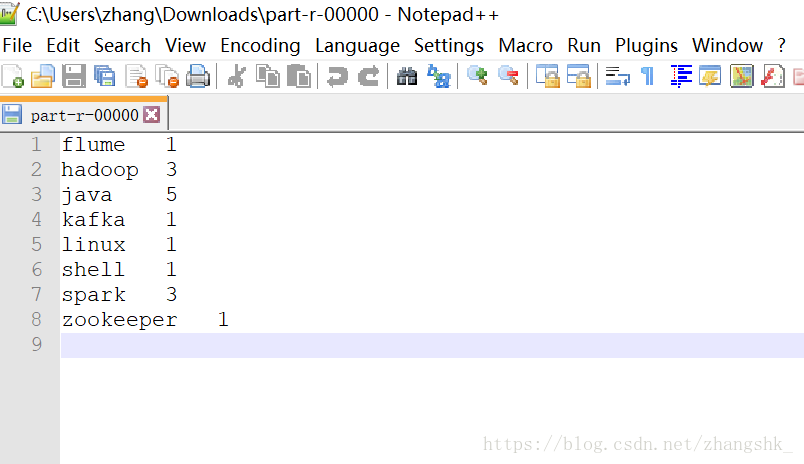
Task: Click the word 'shell' on line 6
Action: (x=93, y=270)
